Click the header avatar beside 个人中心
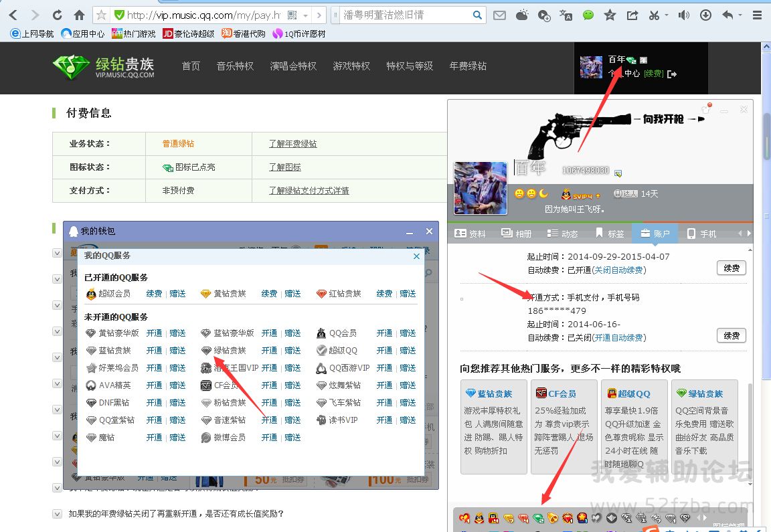Image resolution: width=771 pixels, height=532 pixels. 591,68
